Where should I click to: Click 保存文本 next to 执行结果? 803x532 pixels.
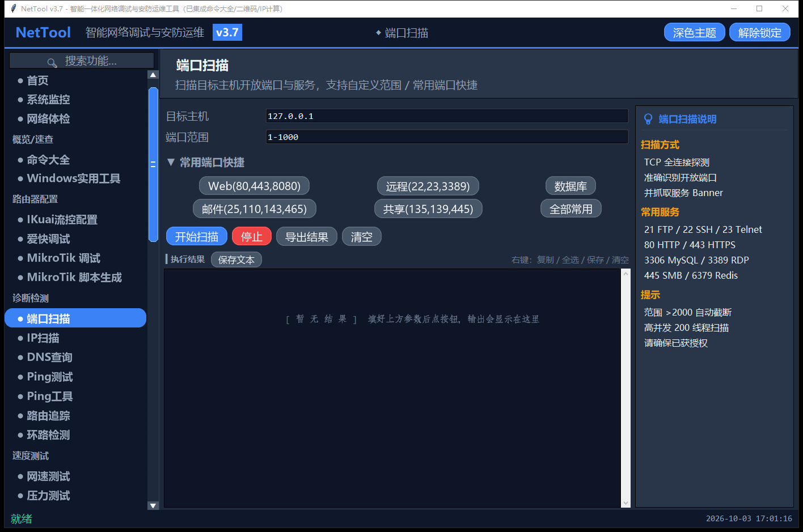click(236, 259)
